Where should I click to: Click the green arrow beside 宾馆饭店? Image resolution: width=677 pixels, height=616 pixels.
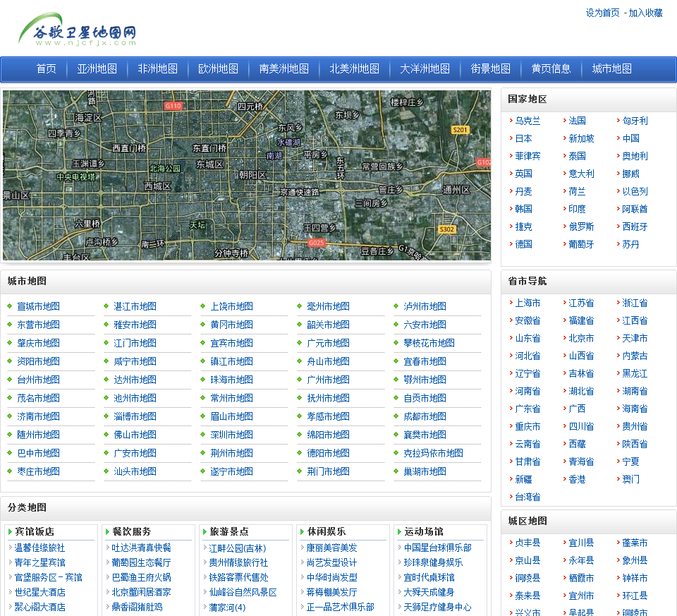10,532
